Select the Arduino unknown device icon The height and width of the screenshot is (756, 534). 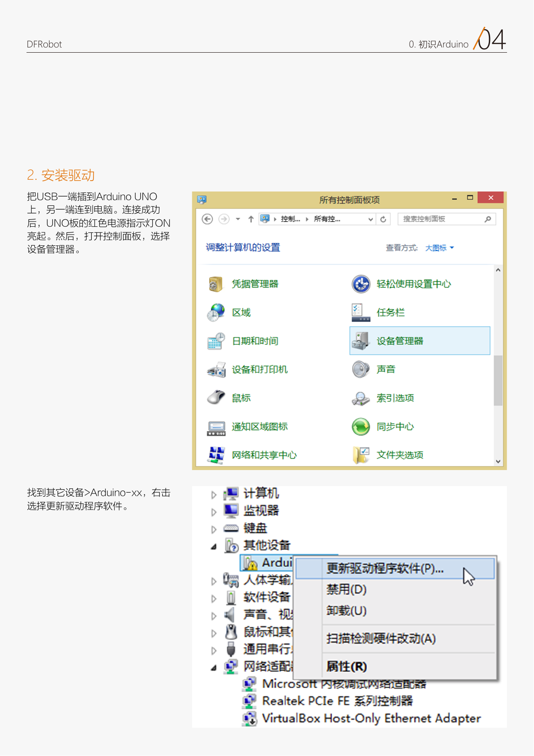[x=250, y=563]
